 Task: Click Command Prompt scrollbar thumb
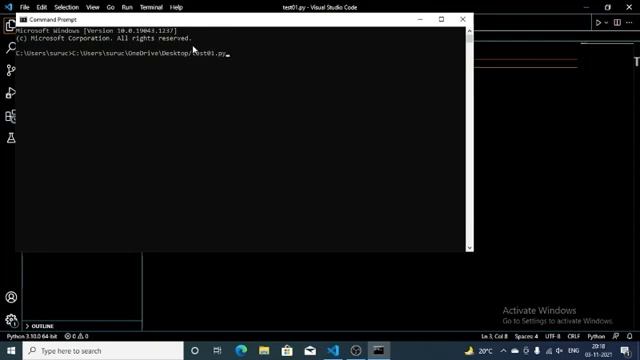click(x=469, y=39)
